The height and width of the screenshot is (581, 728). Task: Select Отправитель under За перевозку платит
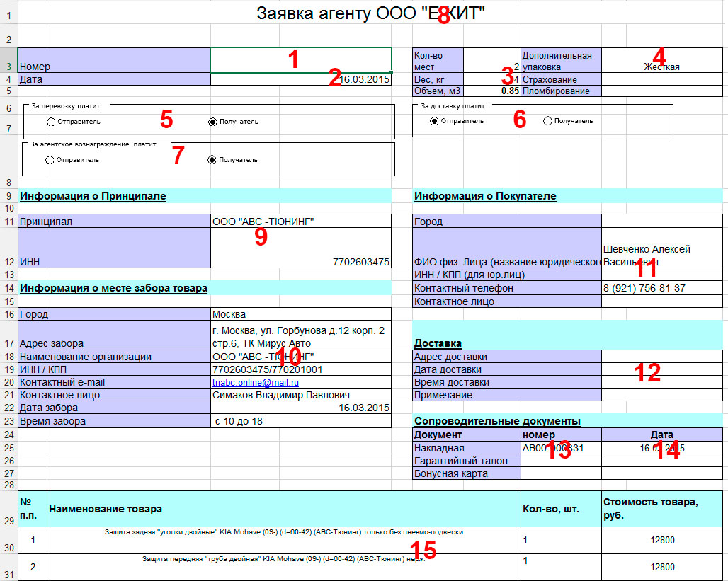click(51, 122)
